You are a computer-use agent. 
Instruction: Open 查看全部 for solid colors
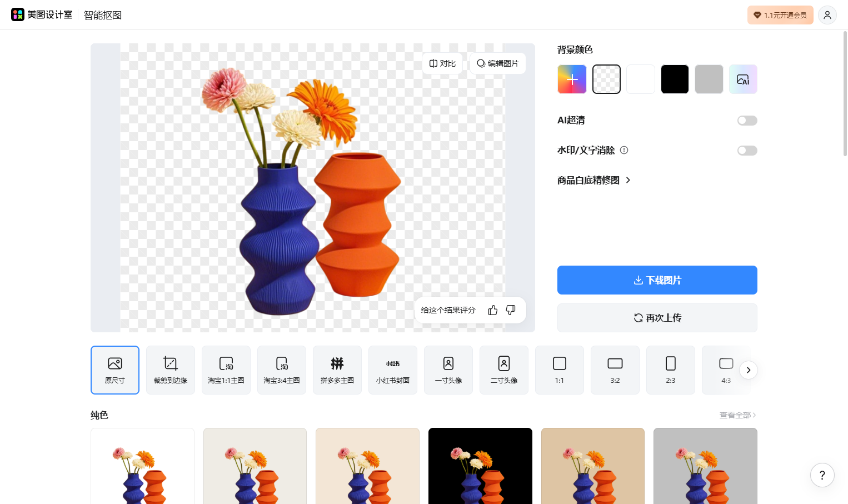(x=737, y=415)
